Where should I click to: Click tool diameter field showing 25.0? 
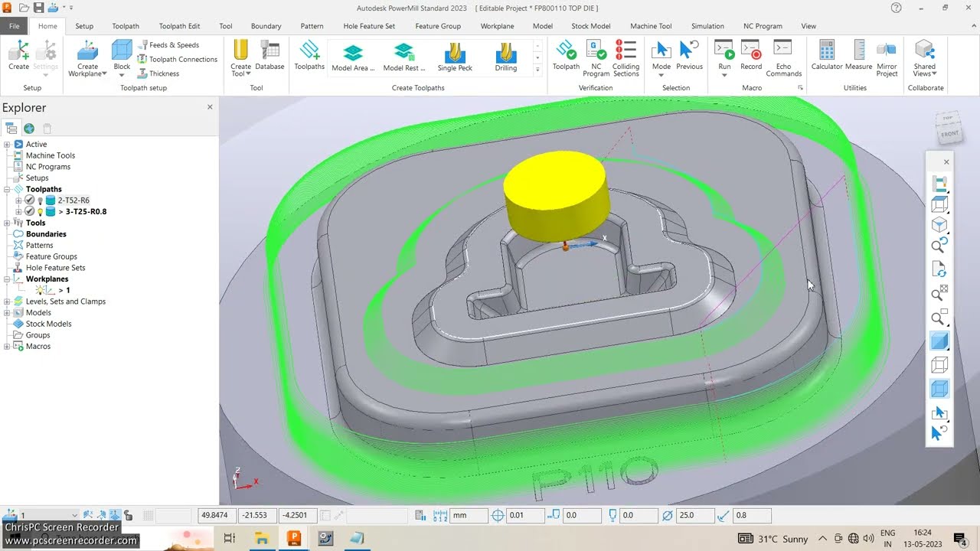point(694,516)
